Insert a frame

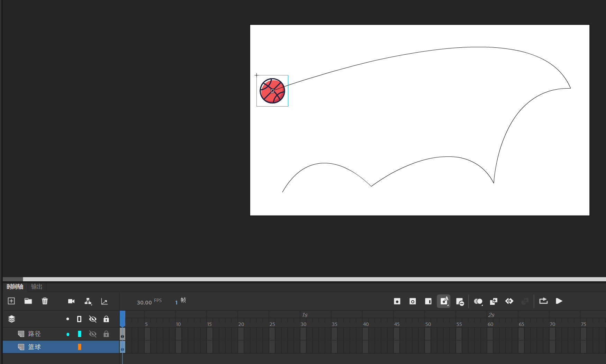[428, 301]
